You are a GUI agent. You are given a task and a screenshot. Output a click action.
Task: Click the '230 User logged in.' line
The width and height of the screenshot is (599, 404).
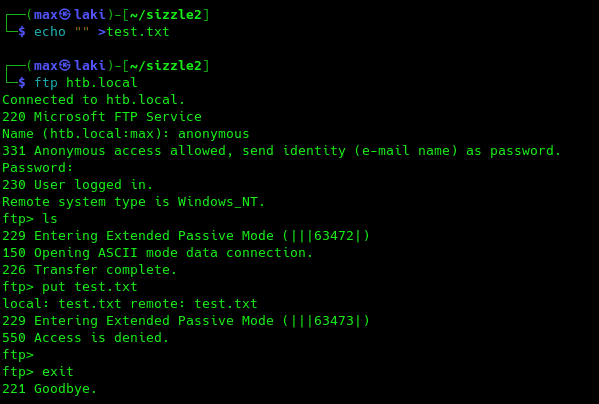click(x=78, y=185)
